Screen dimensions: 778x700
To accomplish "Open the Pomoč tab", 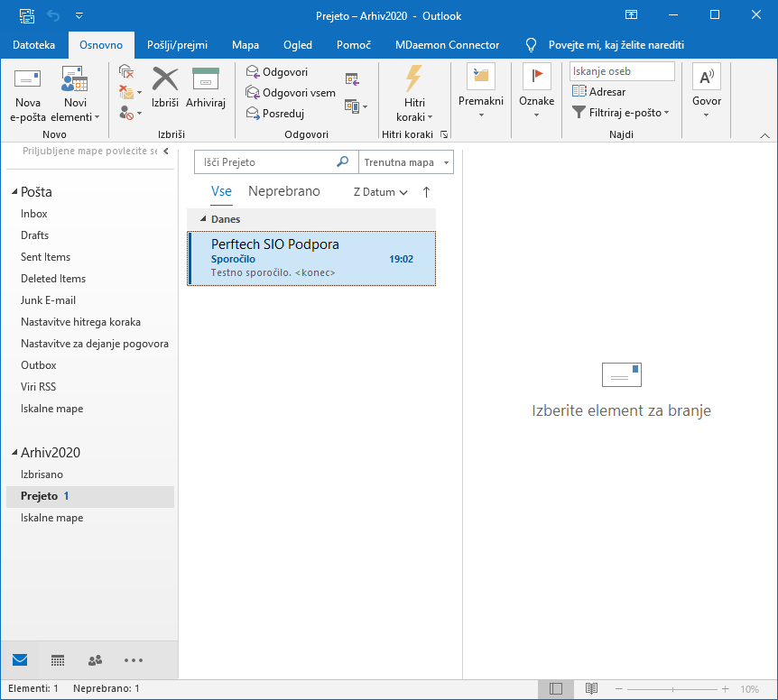I will point(354,45).
